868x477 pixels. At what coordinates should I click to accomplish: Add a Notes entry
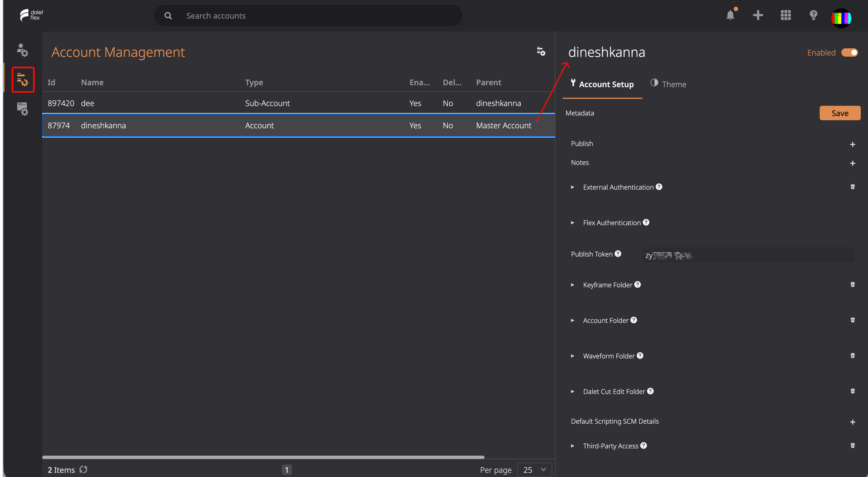(852, 163)
